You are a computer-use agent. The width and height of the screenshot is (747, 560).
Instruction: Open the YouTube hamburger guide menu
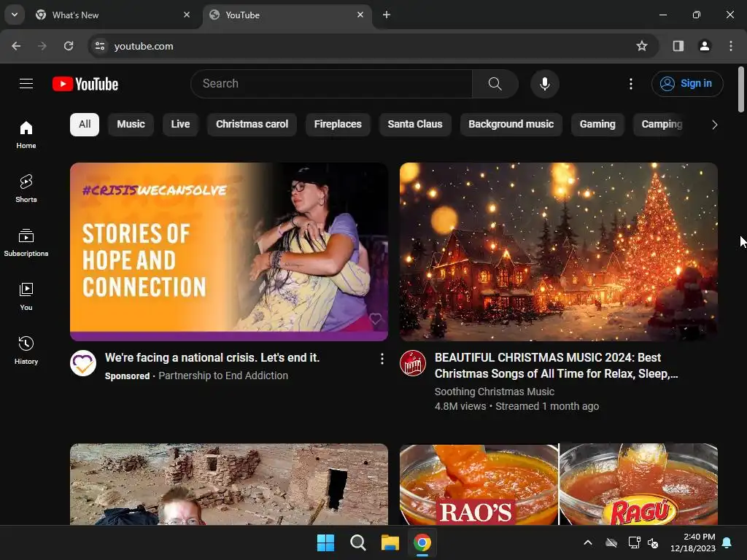pyautogui.click(x=26, y=84)
